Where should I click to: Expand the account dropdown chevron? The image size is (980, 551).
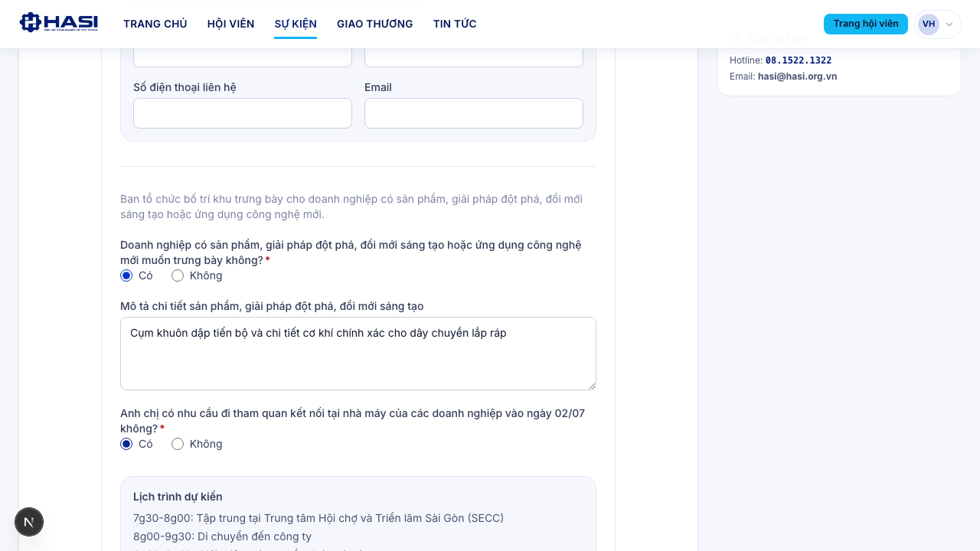(949, 24)
